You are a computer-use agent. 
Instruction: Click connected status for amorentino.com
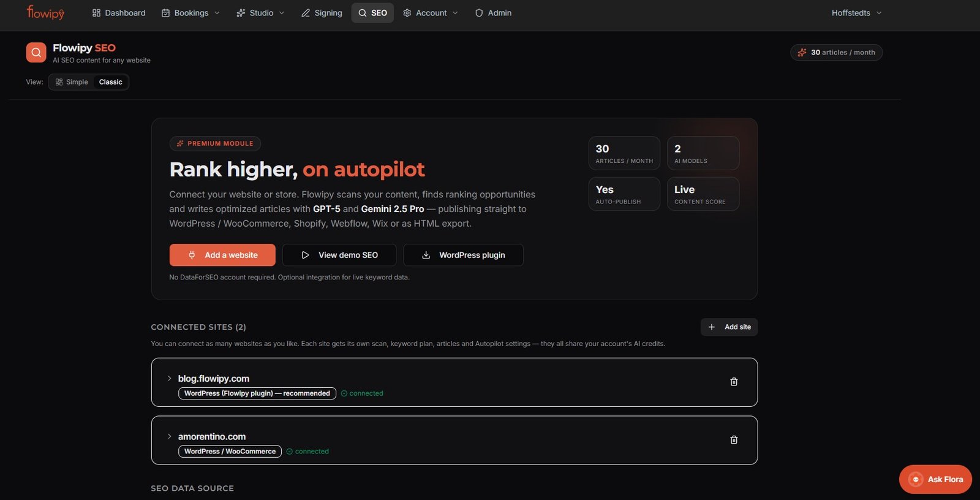[307, 452]
